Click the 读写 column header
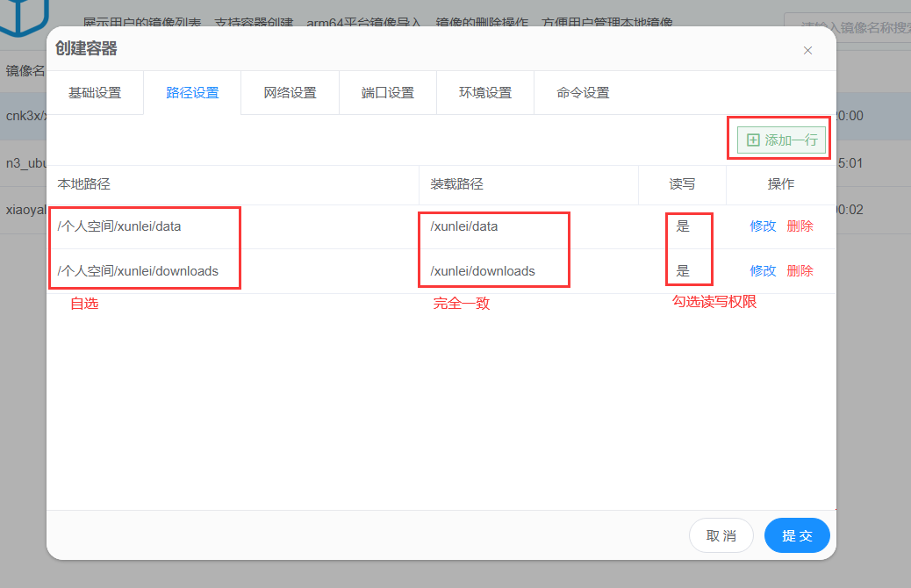 [682, 184]
